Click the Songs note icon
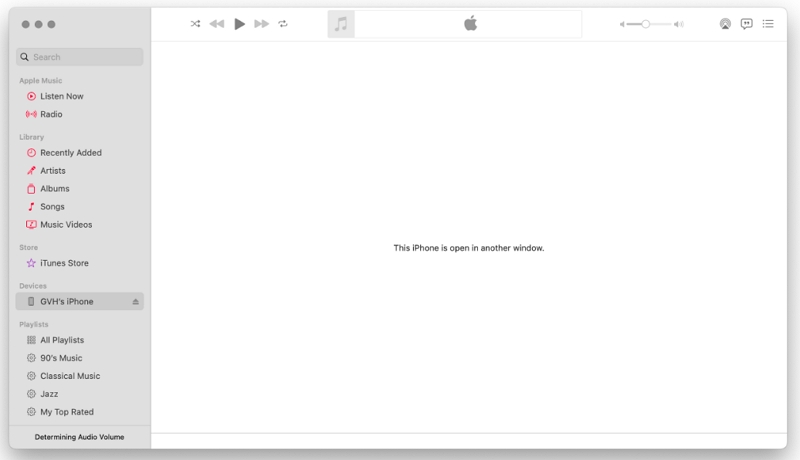The width and height of the screenshot is (800, 460). pyautogui.click(x=31, y=207)
